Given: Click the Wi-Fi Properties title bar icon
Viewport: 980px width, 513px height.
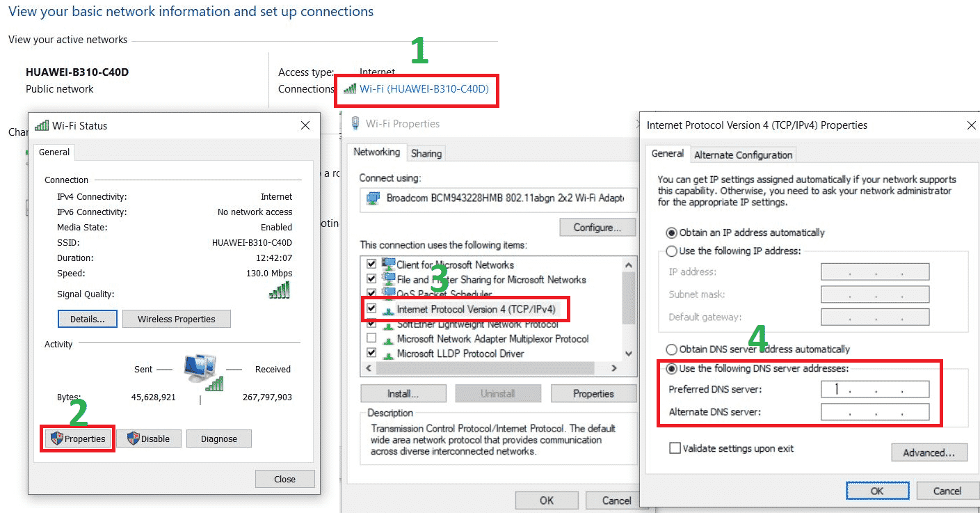Looking at the screenshot, I should pos(355,123).
